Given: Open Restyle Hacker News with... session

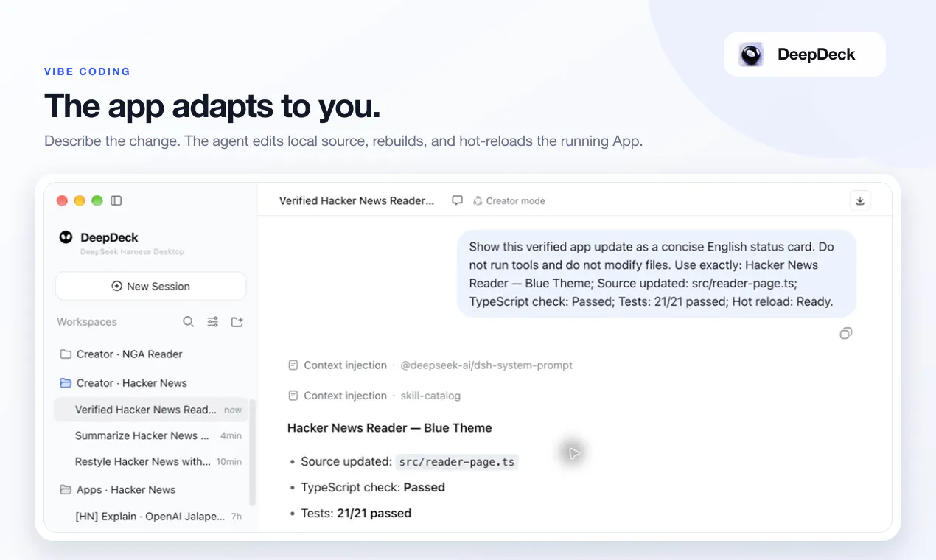Looking at the screenshot, I should click(x=151, y=462).
